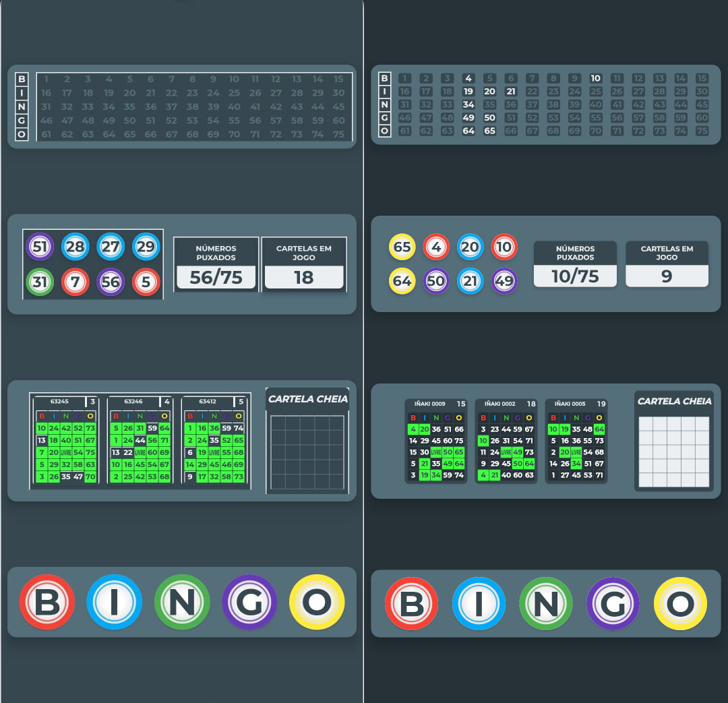Viewport: 728px width, 703px height.
Task: Click highlighted number 65 on the right number board
Action: pyautogui.click(x=489, y=131)
